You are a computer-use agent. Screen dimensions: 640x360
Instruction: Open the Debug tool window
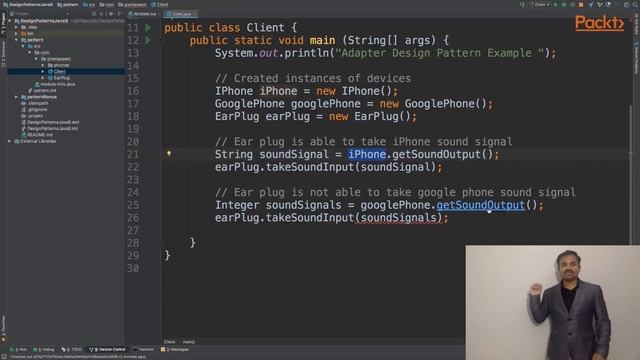[x=44, y=349]
